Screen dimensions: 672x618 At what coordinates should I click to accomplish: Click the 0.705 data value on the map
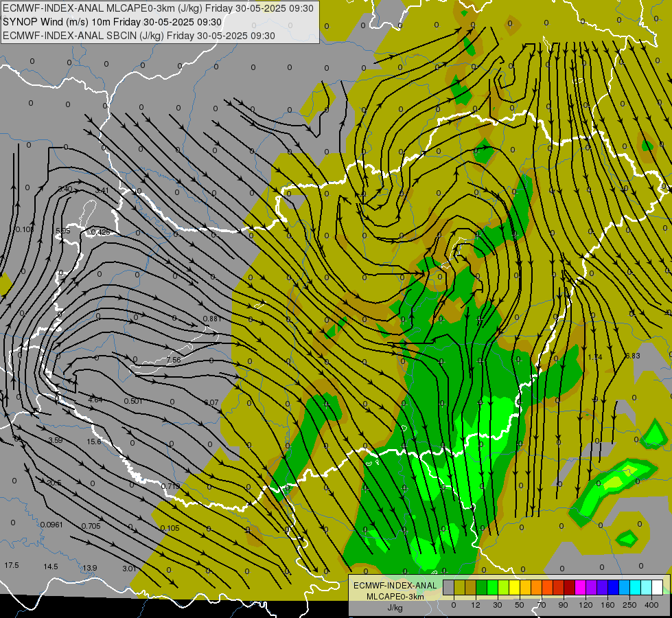point(91,526)
